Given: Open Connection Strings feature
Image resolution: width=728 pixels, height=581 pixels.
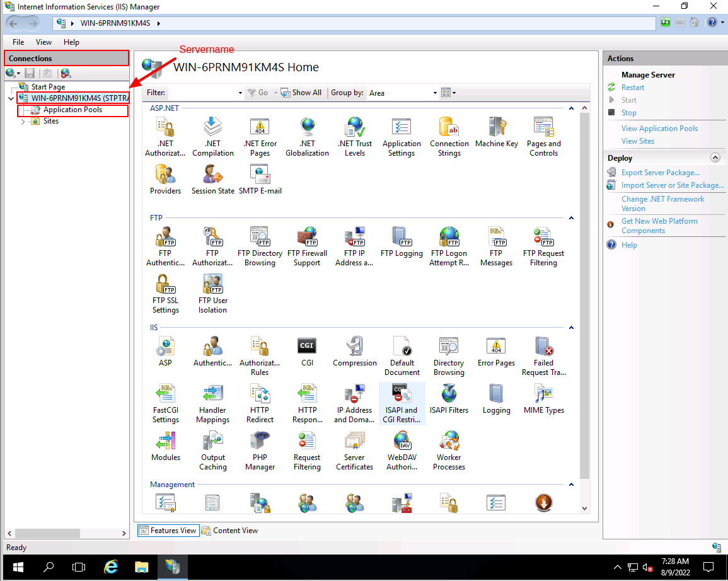Looking at the screenshot, I should pos(449,137).
